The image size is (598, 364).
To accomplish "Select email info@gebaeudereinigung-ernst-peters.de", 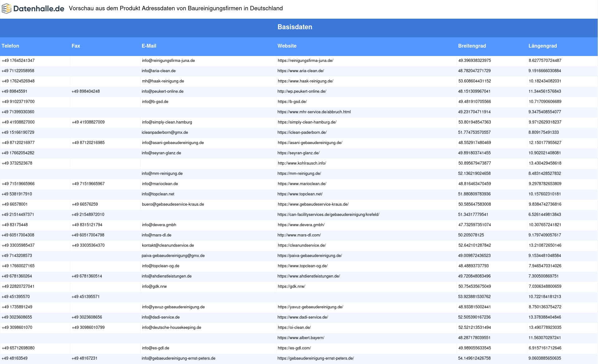I will tap(178, 358).
